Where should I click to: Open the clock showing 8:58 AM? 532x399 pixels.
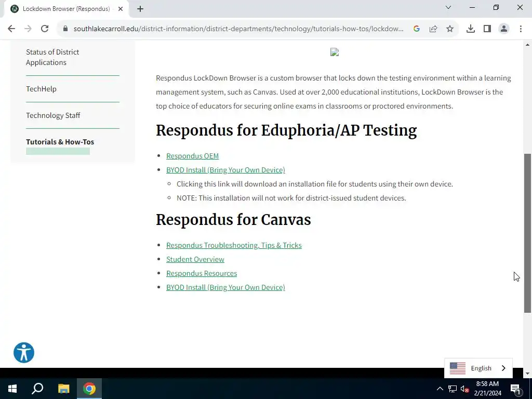pos(487,389)
